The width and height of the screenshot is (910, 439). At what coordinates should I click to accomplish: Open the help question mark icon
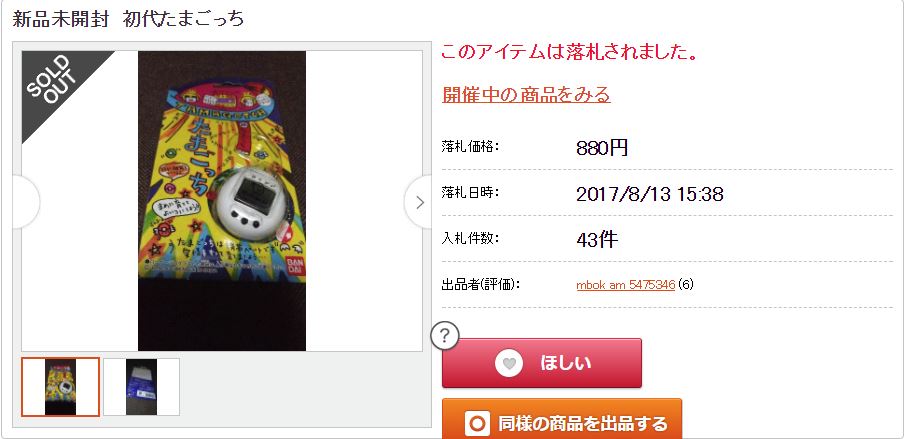click(x=445, y=336)
